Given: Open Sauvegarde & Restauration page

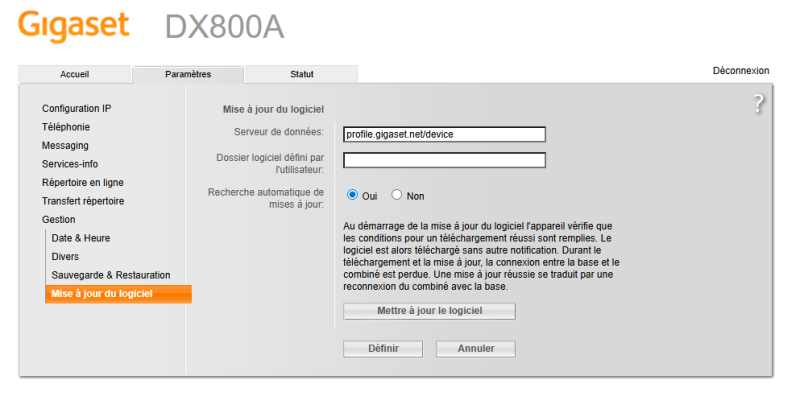Looking at the screenshot, I should pos(111,275).
